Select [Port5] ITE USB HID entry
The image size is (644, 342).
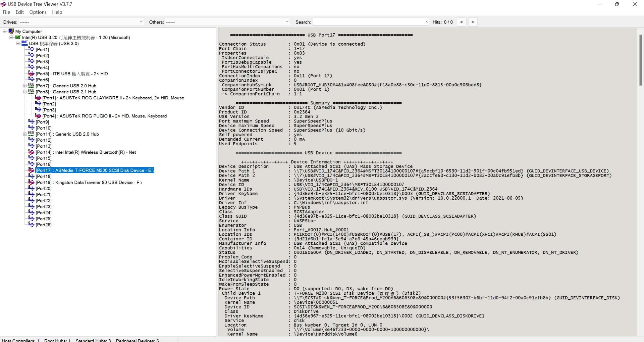coord(72,74)
